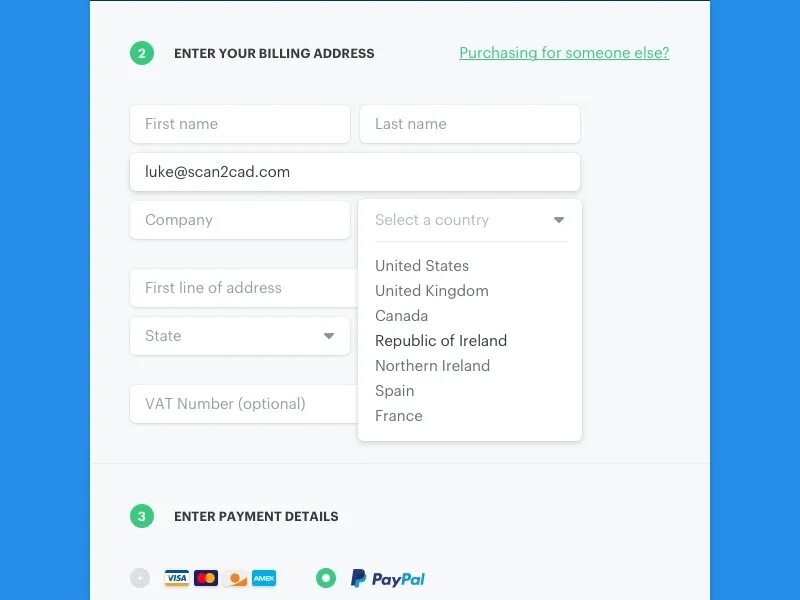Image resolution: width=800 pixels, height=600 pixels.
Task: Collapse the Select a country dropdown arrow
Action: pos(559,220)
